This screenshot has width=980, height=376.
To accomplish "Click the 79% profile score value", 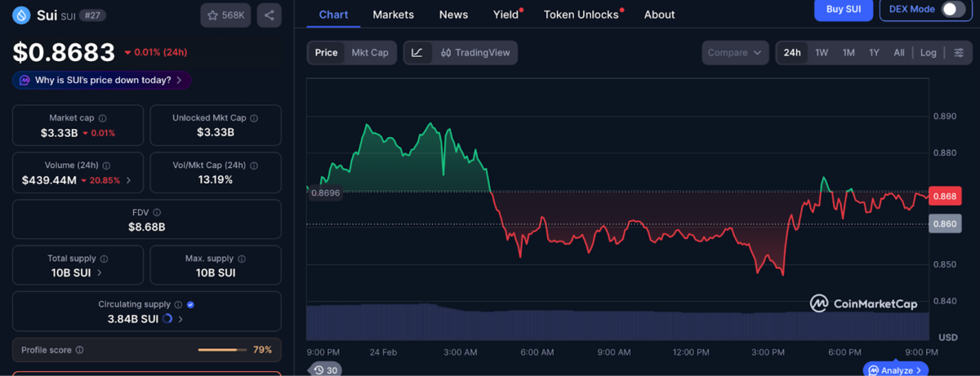I will click(x=262, y=350).
